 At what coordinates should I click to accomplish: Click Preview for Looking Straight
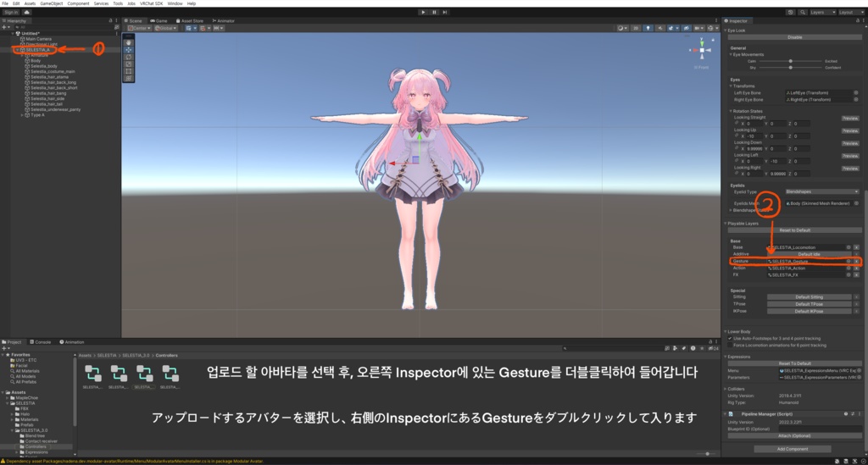point(849,119)
